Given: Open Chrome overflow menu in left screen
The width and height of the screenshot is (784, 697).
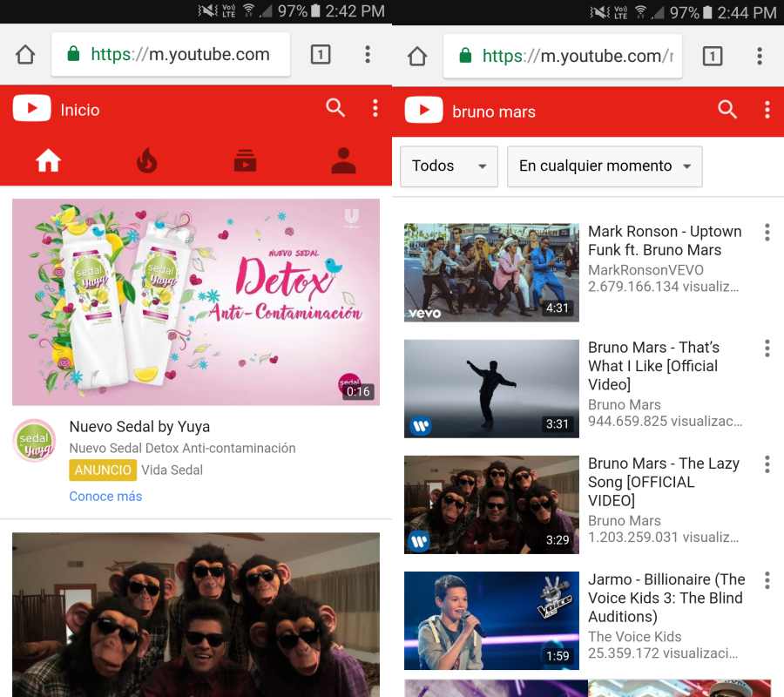Looking at the screenshot, I should coord(368,55).
